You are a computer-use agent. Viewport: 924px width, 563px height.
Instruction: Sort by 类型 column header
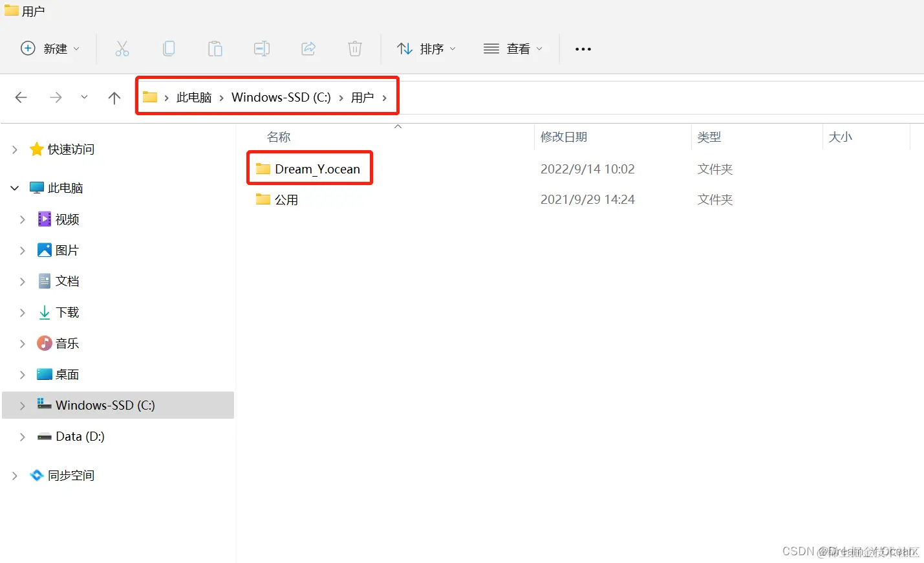[x=709, y=137]
